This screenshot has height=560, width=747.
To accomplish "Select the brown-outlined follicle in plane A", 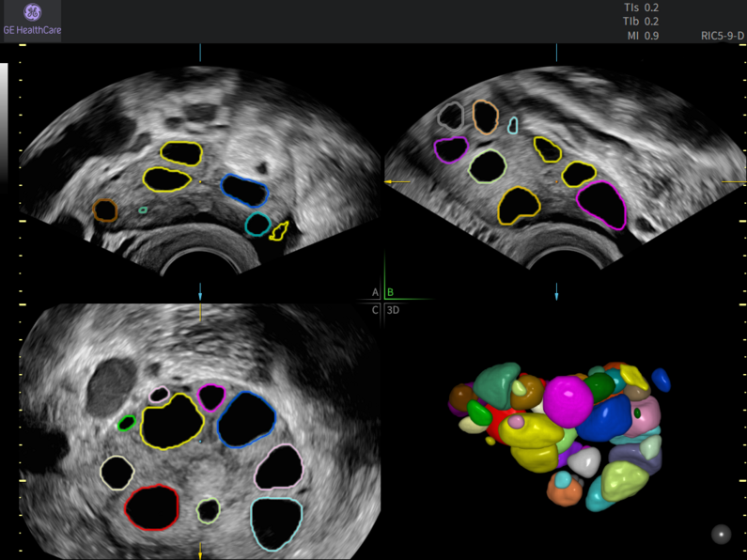I will coord(105,210).
